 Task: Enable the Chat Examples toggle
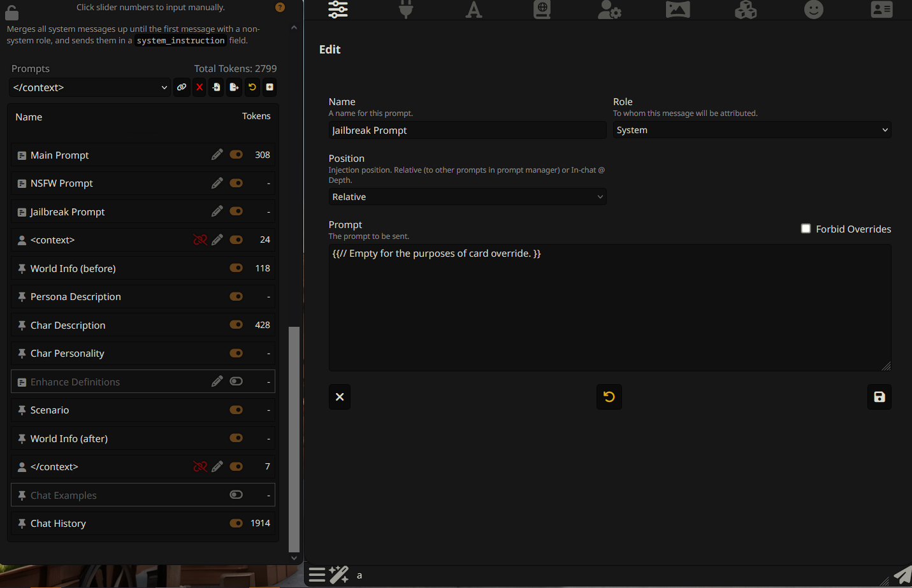(236, 494)
